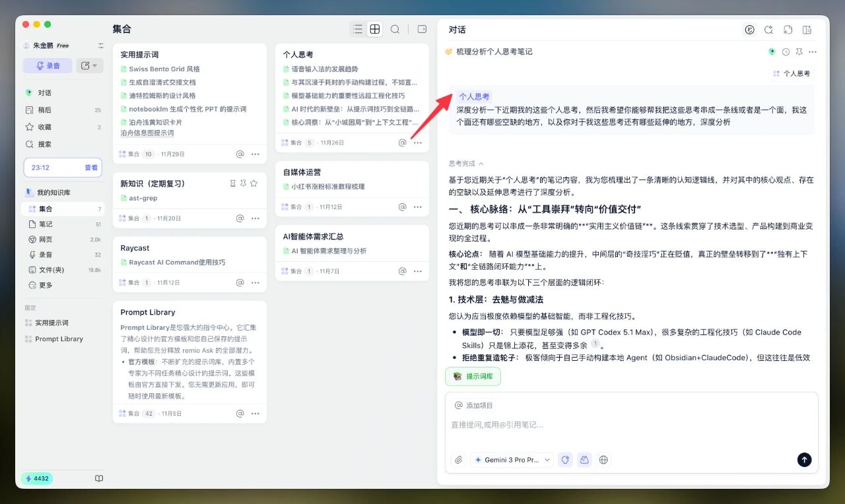Select 笔记 in the sidebar
Screen dimensions: 845x504
46,224
